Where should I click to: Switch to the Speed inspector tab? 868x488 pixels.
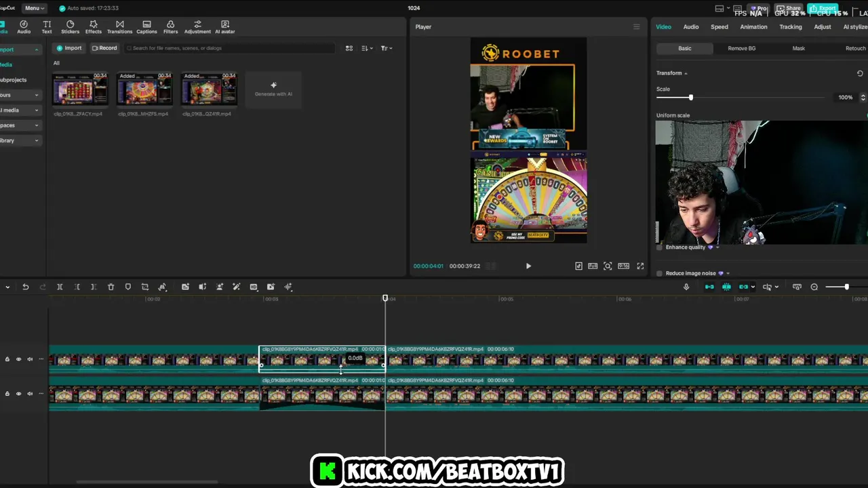pos(719,27)
